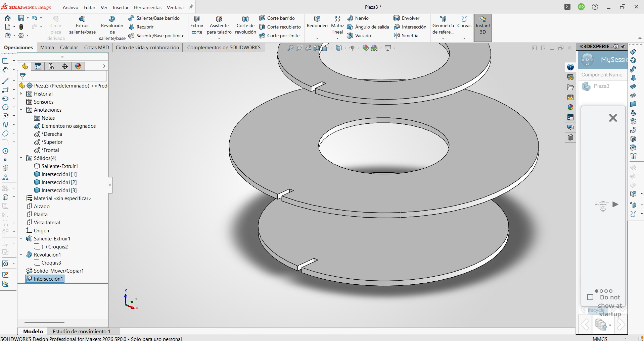Expand the Historial tree node
Viewport: 644px width, 341px height.
pyautogui.click(x=21, y=94)
